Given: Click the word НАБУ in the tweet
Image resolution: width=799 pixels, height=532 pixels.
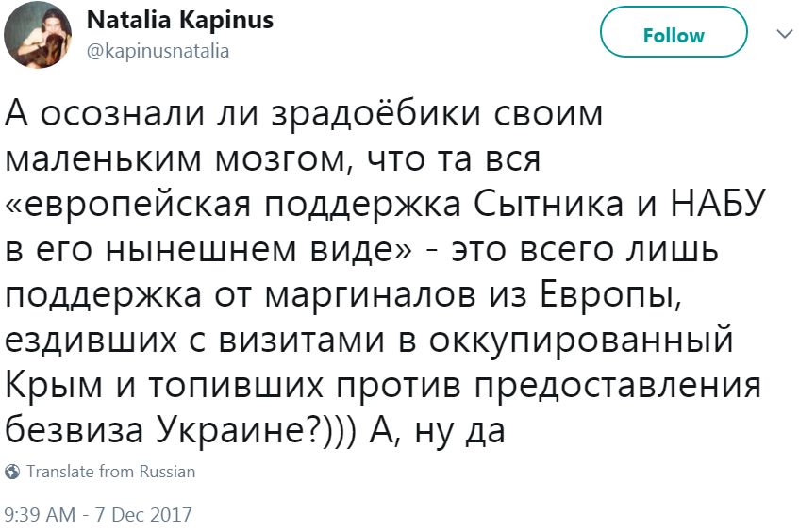Looking at the screenshot, I should pos(718,204).
